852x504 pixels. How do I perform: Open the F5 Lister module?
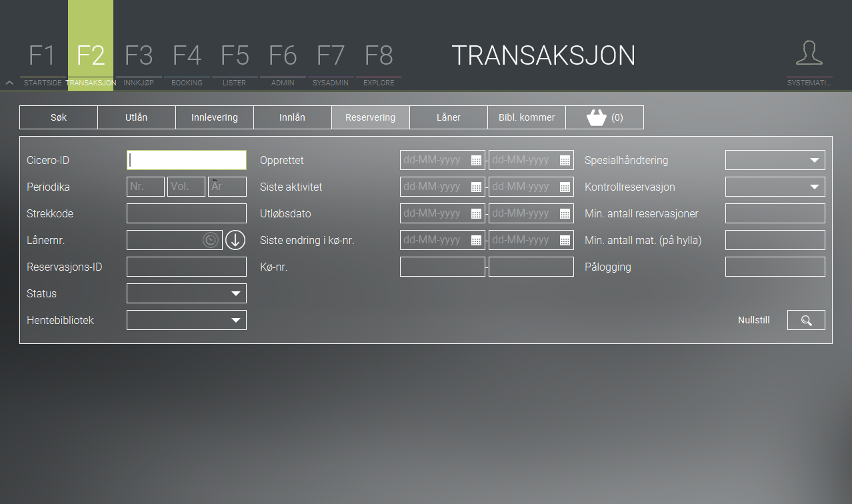235,64
